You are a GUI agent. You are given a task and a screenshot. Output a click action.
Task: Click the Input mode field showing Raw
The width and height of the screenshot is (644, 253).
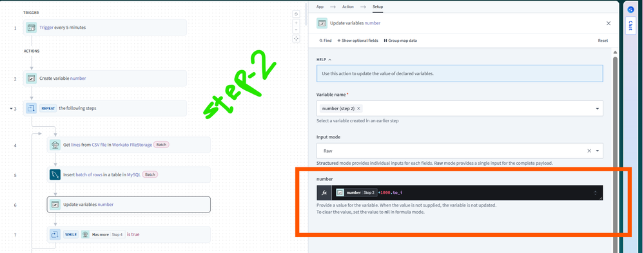click(x=460, y=151)
